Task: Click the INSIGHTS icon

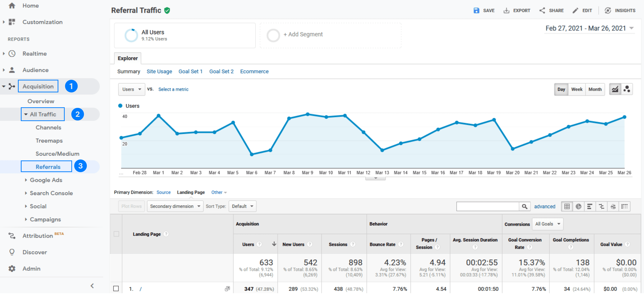Action: [608, 11]
